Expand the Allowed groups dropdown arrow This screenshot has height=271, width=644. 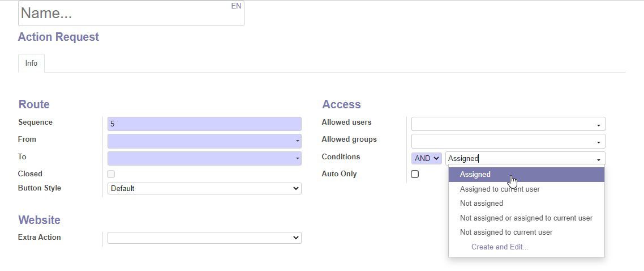[598, 142]
